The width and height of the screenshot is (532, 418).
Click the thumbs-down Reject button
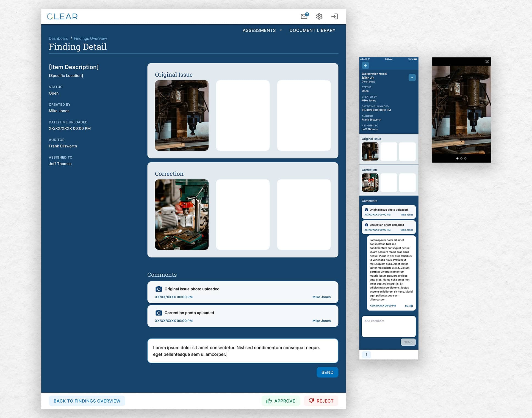[321, 401]
